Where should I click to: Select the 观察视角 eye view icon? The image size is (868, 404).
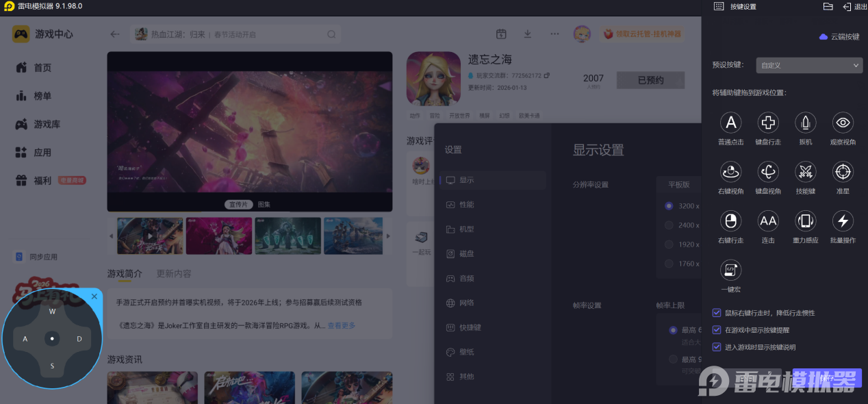(x=843, y=123)
